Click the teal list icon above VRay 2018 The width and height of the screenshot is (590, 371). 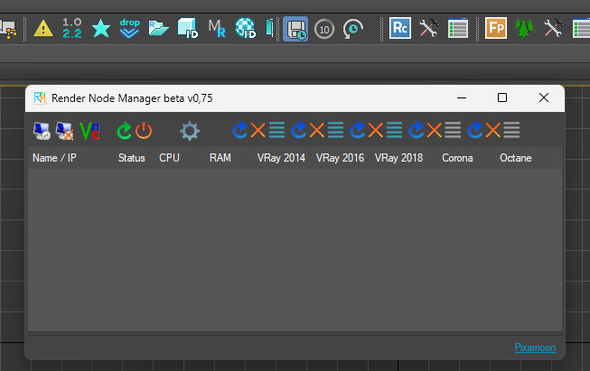click(x=394, y=130)
